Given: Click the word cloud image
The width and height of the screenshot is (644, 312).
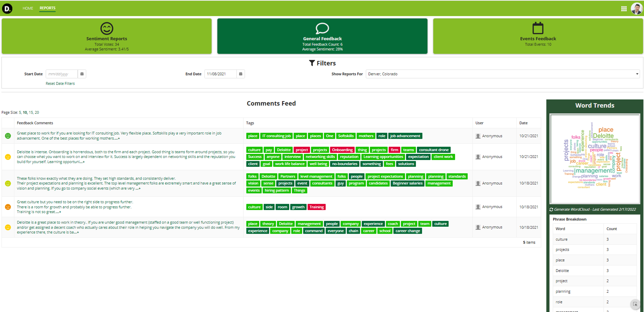Looking at the screenshot, I should pos(595,159).
